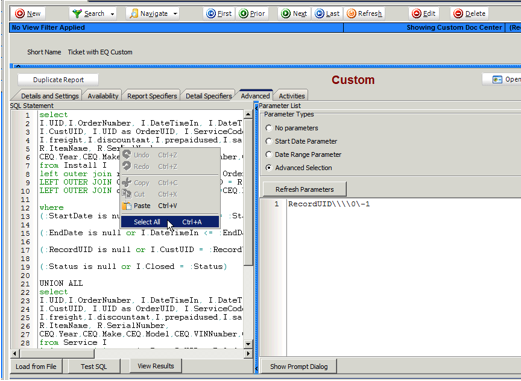The height and width of the screenshot is (381, 521).
Task: Click the parameter list RecordUID line
Action: pyautogui.click(x=329, y=204)
